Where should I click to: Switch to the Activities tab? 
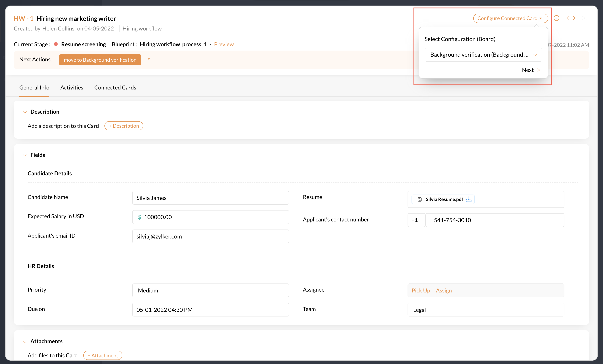[72, 88]
